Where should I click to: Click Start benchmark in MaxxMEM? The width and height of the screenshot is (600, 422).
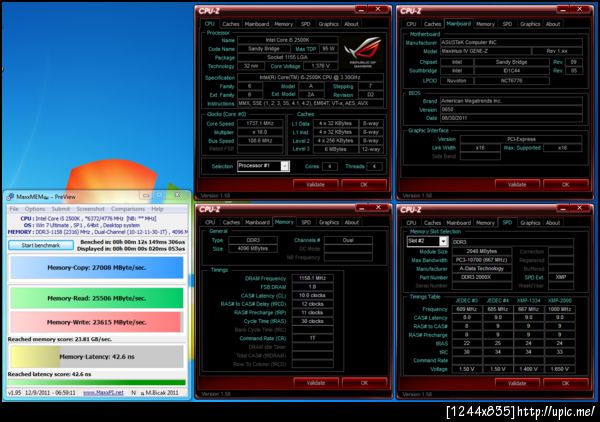(41, 245)
